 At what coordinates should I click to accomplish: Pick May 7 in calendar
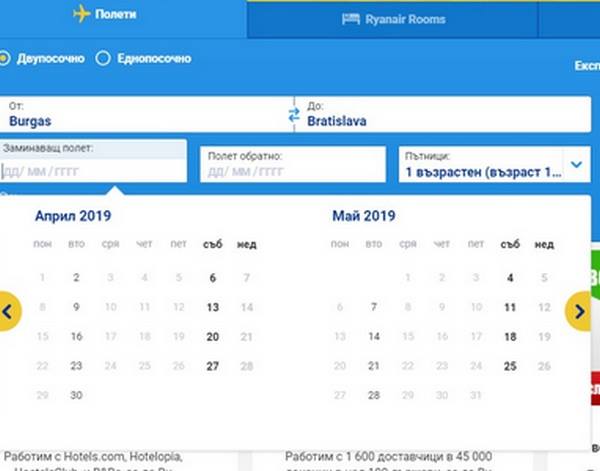pos(374,307)
